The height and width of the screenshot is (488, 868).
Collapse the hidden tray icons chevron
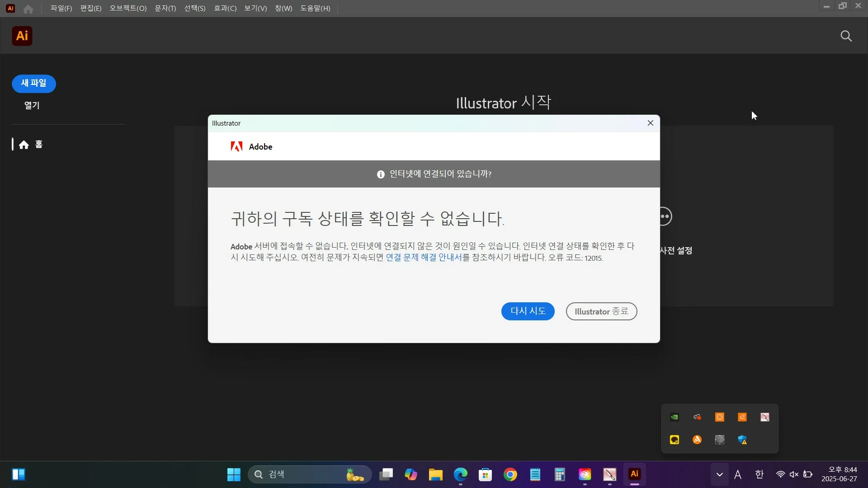pyautogui.click(x=719, y=474)
